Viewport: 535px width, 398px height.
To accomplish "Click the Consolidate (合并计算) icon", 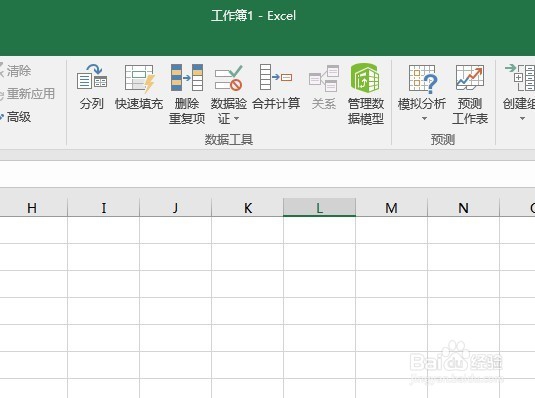I will [x=276, y=77].
